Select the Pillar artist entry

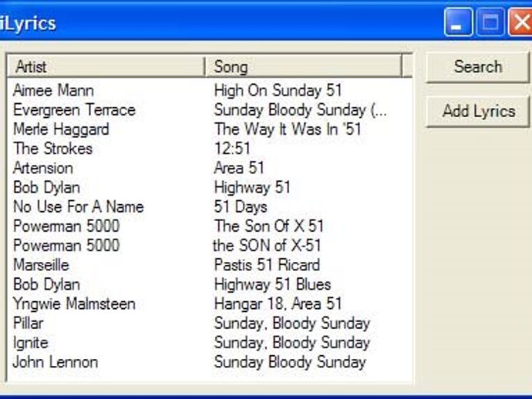point(29,323)
